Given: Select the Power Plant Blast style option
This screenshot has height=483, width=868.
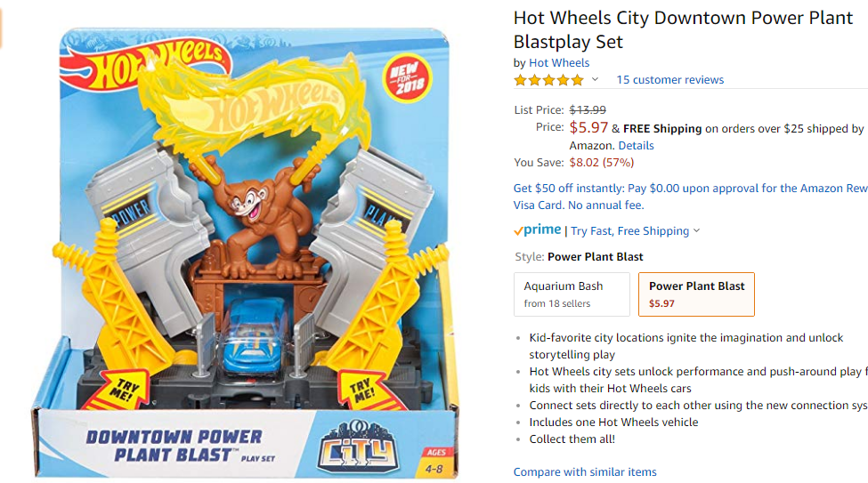Looking at the screenshot, I should coord(696,294).
